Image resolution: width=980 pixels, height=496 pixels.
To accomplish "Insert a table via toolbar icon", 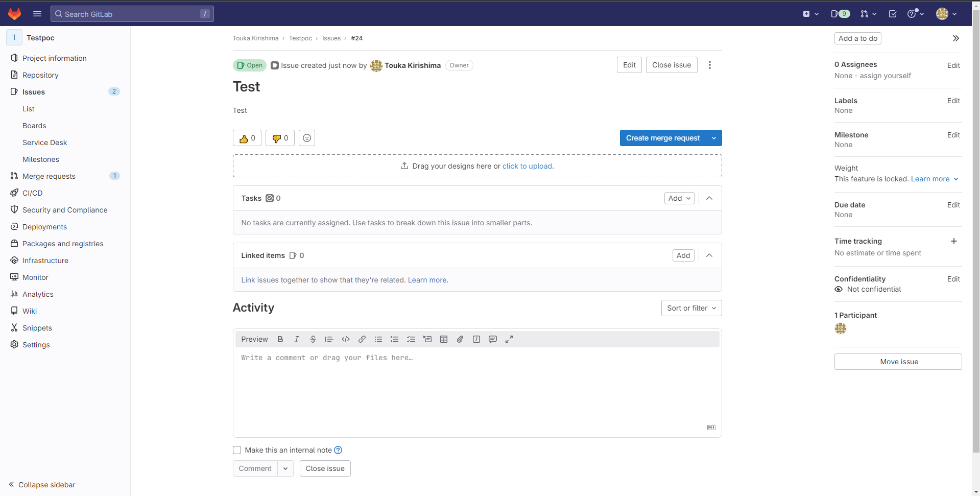I will coord(444,339).
